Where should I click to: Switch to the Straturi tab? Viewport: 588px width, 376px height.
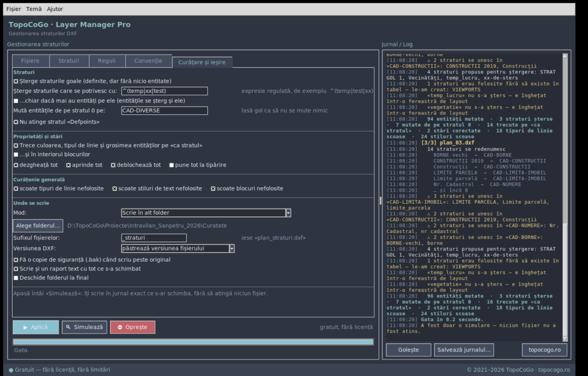(69, 61)
